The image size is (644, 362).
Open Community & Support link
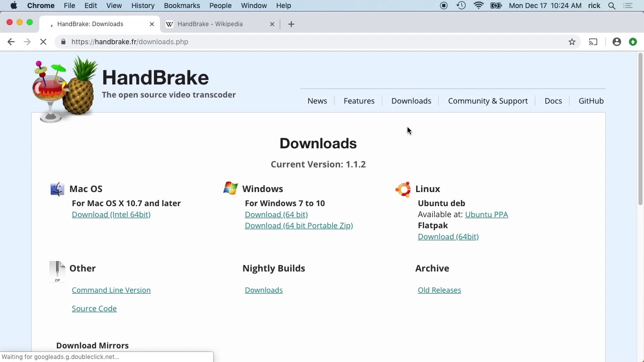(488, 101)
